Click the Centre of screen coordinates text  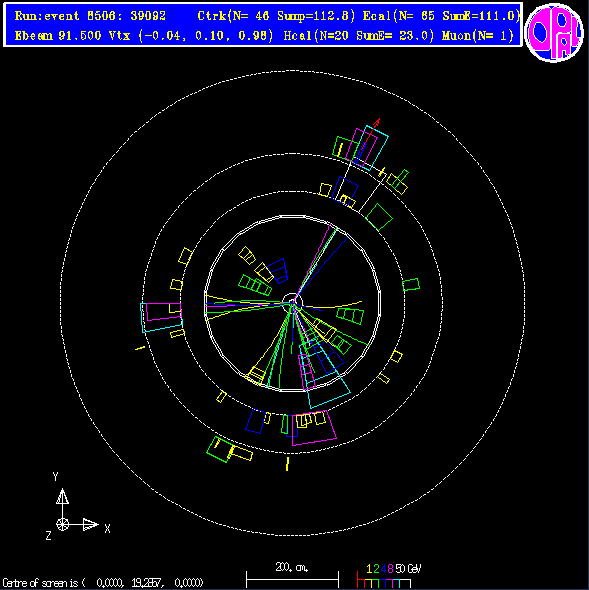(x=102, y=583)
